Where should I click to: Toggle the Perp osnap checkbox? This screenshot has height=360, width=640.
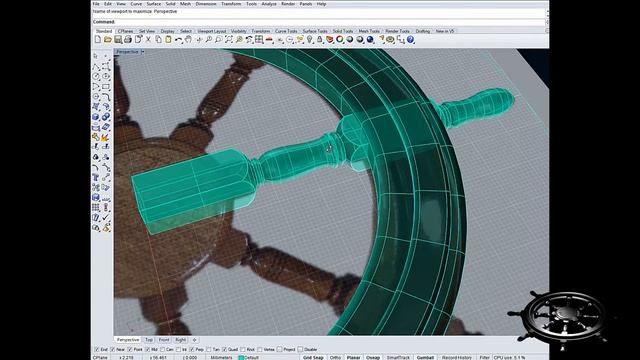click(x=192, y=350)
